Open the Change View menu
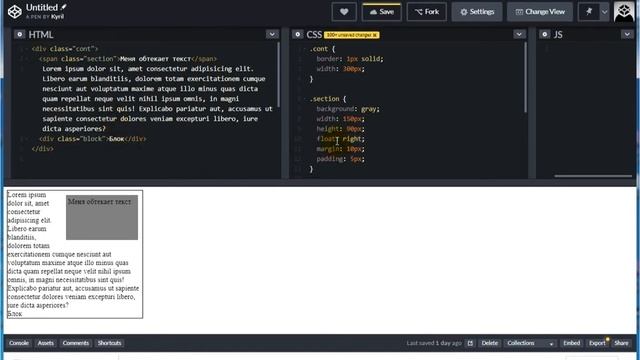This screenshot has height=360, width=640. 540,12
